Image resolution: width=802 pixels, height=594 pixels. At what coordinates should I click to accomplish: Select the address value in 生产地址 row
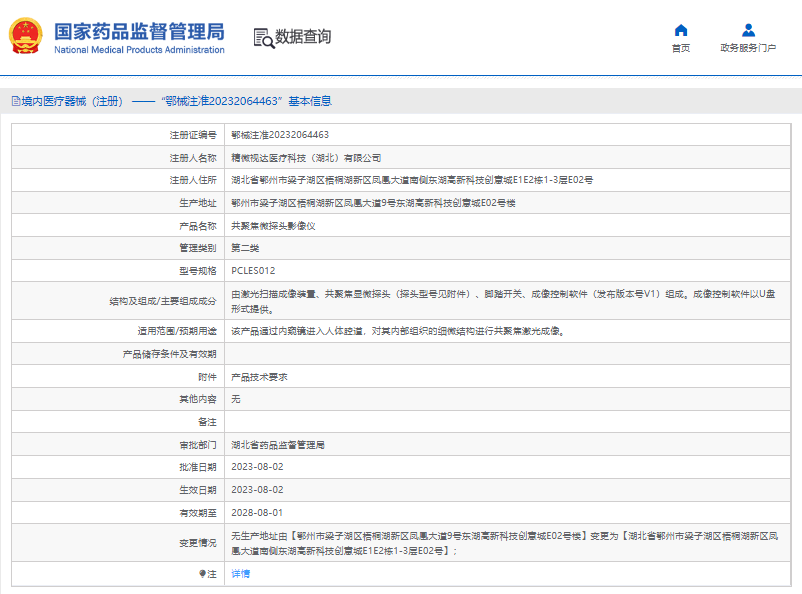pos(373,203)
